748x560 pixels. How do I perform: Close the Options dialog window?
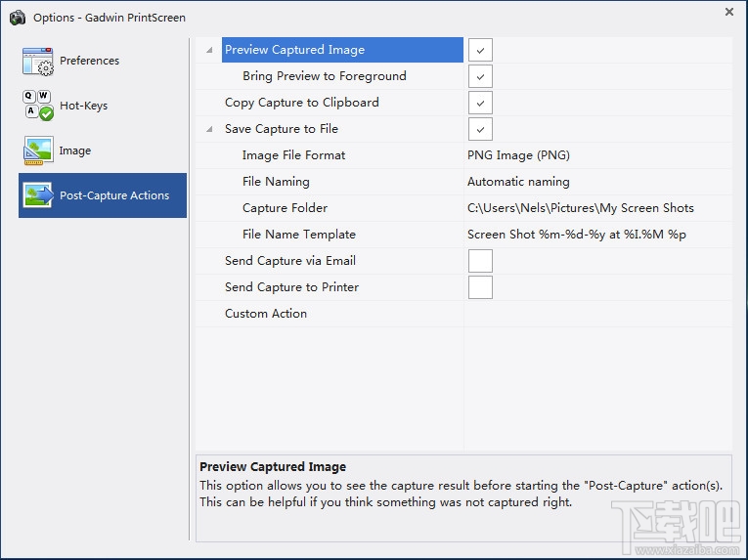tap(729, 13)
